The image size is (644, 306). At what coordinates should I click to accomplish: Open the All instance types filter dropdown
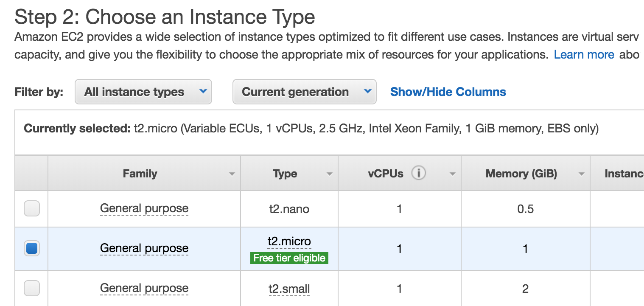point(143,92)
